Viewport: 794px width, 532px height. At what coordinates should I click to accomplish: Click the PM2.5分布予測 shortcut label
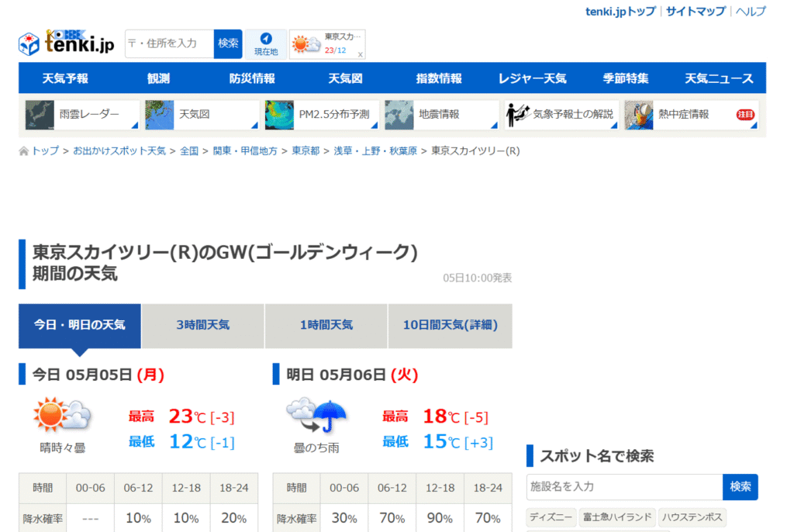[x=334, y=115]
